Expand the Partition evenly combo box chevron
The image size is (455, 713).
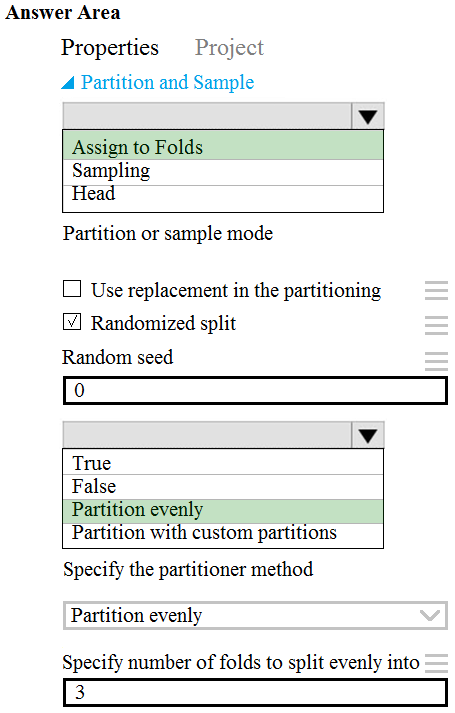pos(430,616)
